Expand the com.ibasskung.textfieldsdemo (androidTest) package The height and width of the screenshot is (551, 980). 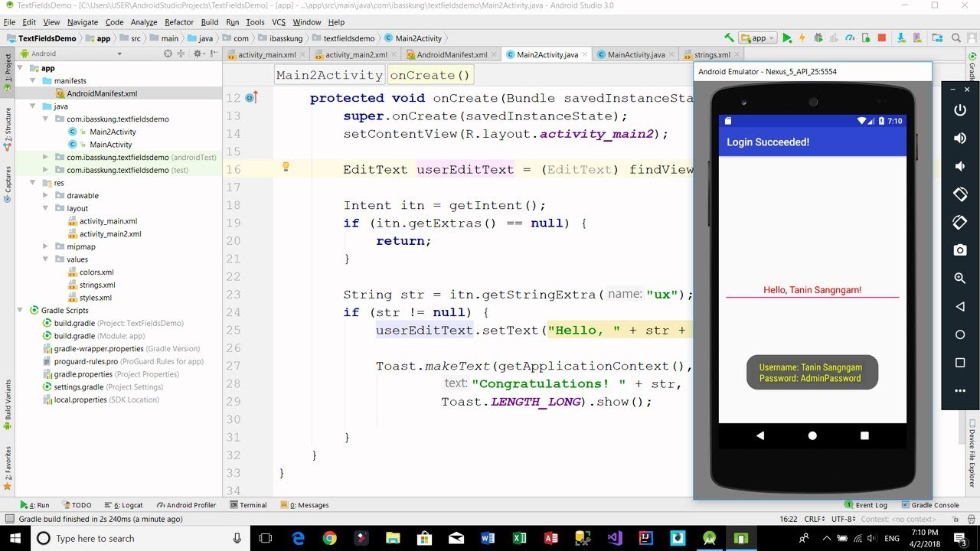click(46, 157)
